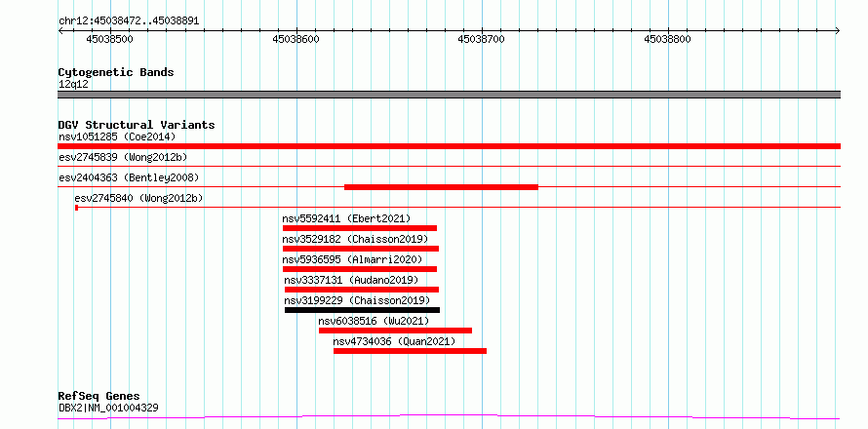Open the nsv5936595 (Almarri2020) label
Viewport: 868px width, 429px height.
352,259
